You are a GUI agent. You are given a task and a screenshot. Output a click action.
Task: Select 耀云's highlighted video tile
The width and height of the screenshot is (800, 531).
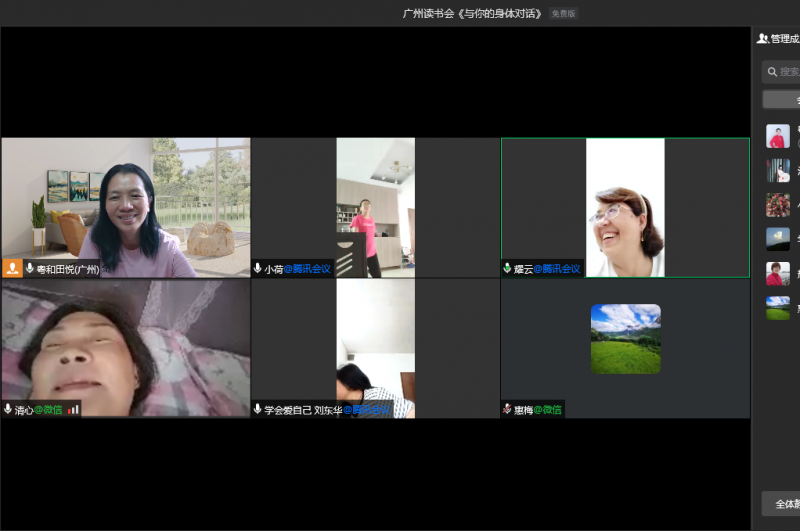click(625, 207)
